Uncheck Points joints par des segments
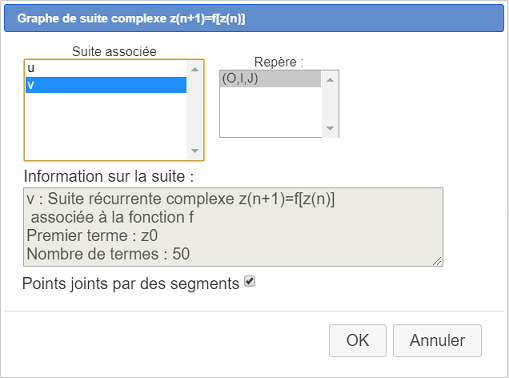 pos(250,282)
